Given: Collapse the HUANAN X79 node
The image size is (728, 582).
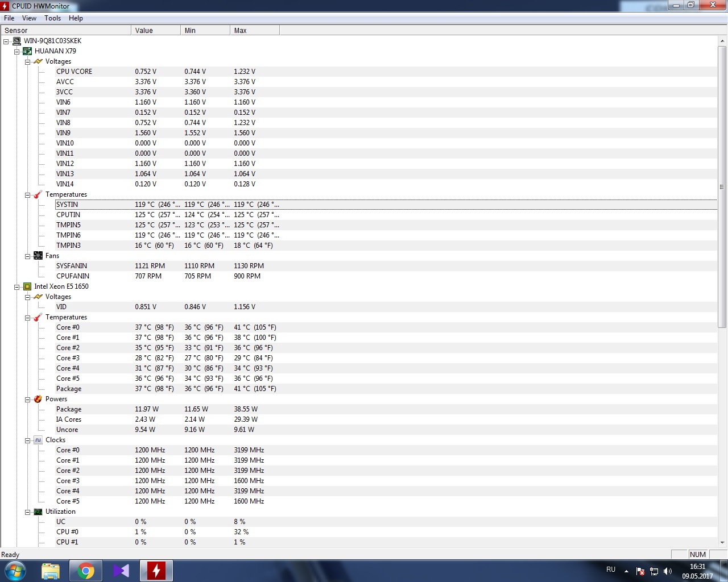Looking at the screenshot, I should point(16,52).
